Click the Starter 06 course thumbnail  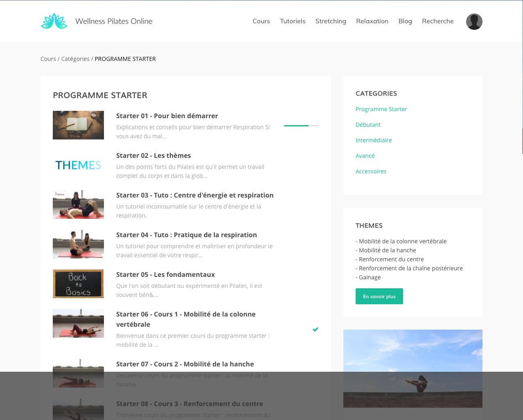click(78, 323)
